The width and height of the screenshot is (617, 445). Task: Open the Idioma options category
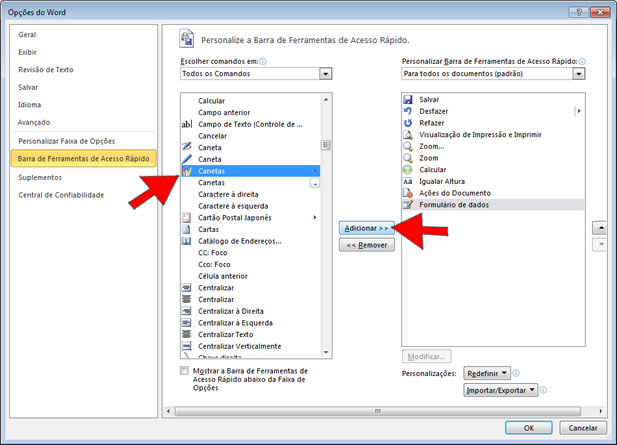[30, 105]
